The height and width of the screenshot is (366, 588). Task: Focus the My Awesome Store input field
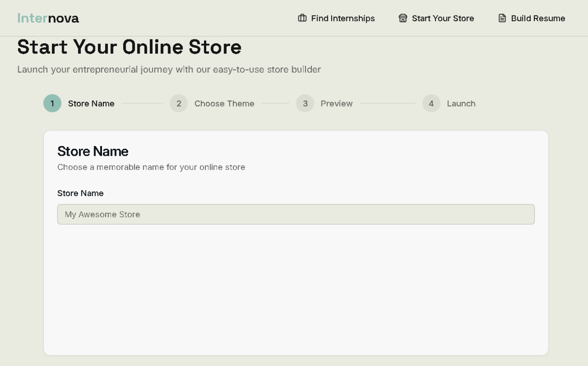[296, 214]
